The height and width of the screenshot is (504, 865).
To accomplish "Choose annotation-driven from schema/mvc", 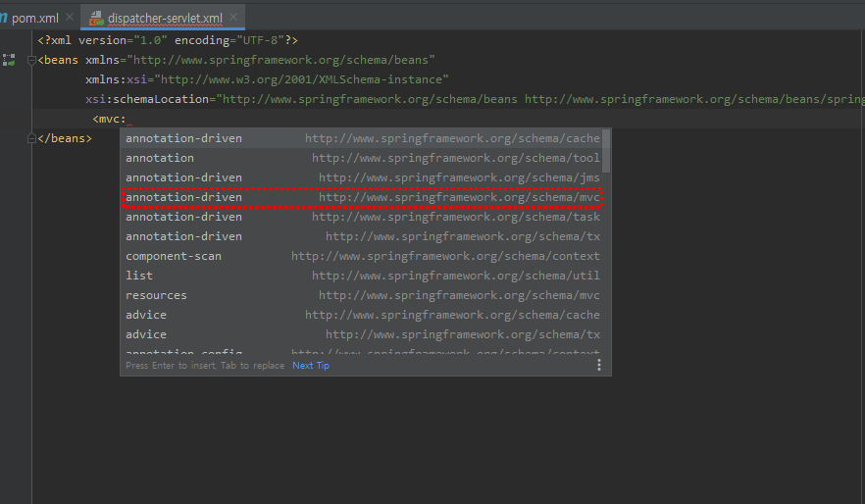I will point(363,197).
